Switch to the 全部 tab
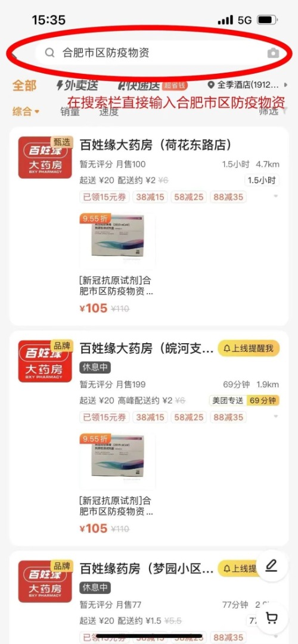The width and height of the screenshot is (298, 644). point(24,85)
